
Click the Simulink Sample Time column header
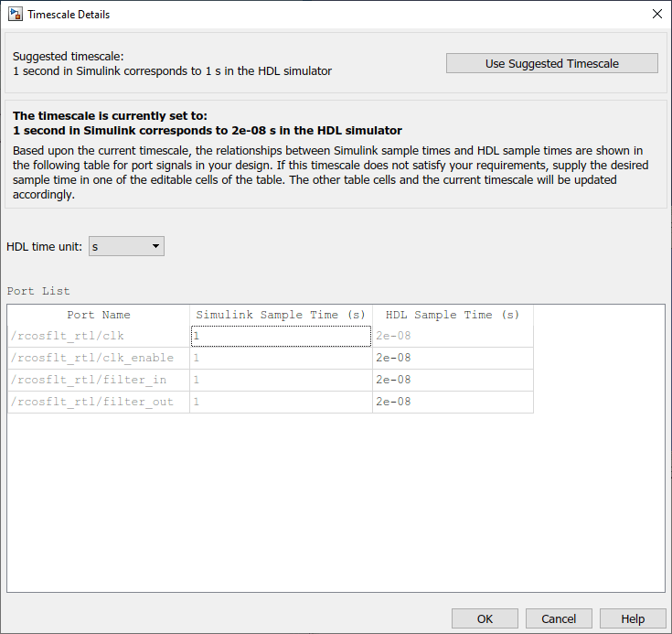point(281,315)
